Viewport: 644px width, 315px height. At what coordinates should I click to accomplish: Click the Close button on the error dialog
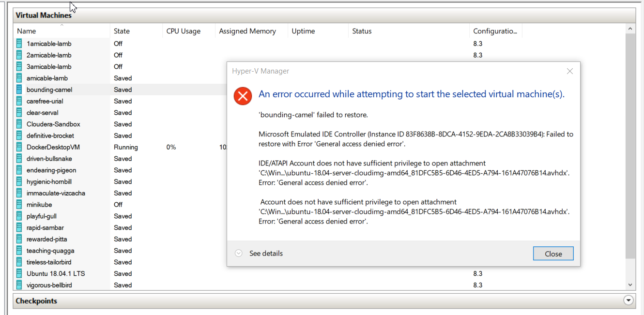tap(553, 253)
